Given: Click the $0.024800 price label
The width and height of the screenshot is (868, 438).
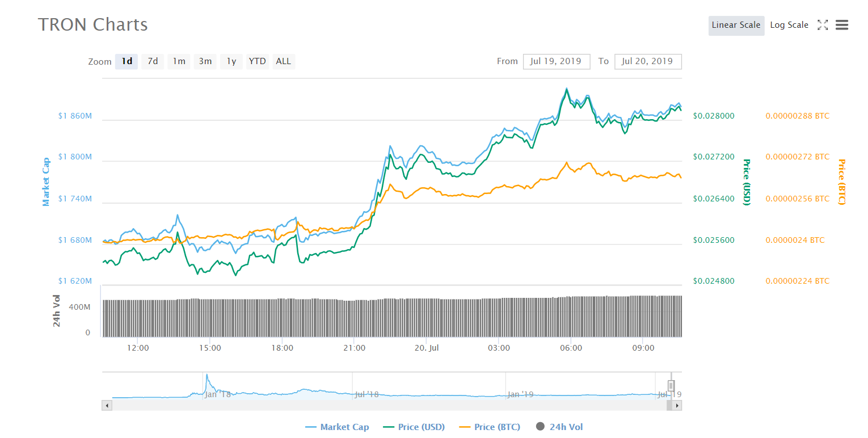Looking at the screenshot, I should 714,281.
